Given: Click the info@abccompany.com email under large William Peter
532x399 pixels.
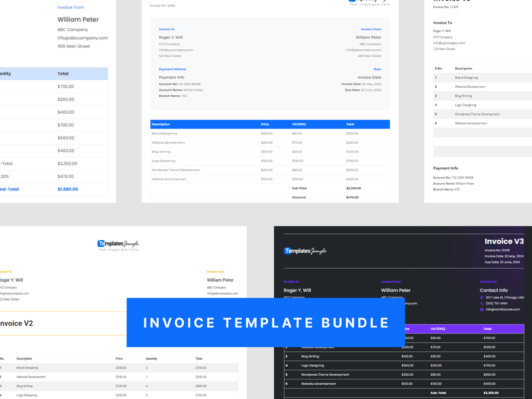Looking at the screenshot, I should (x=83, y=38).
